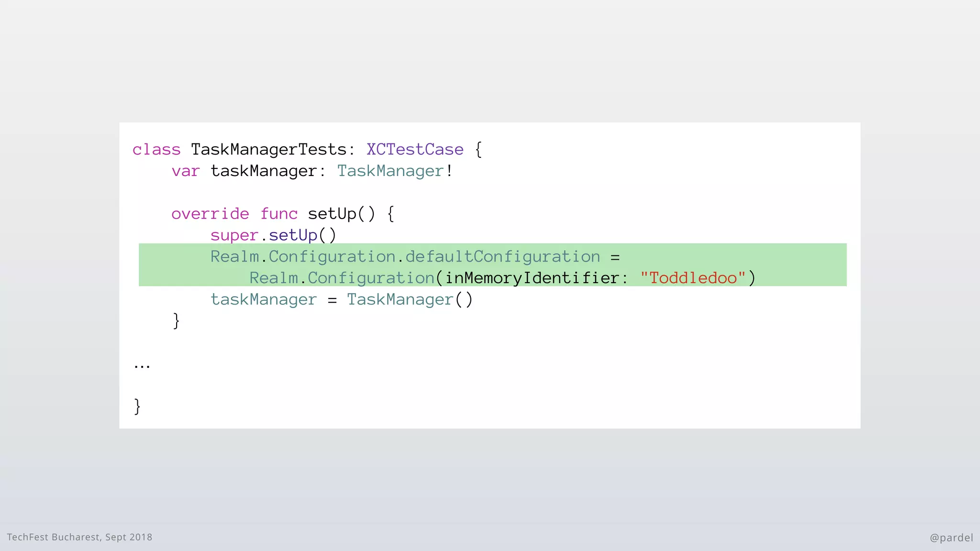Click TaskManager() initializer call
Viewport: 980px width, 551px height.
(410, 299)
